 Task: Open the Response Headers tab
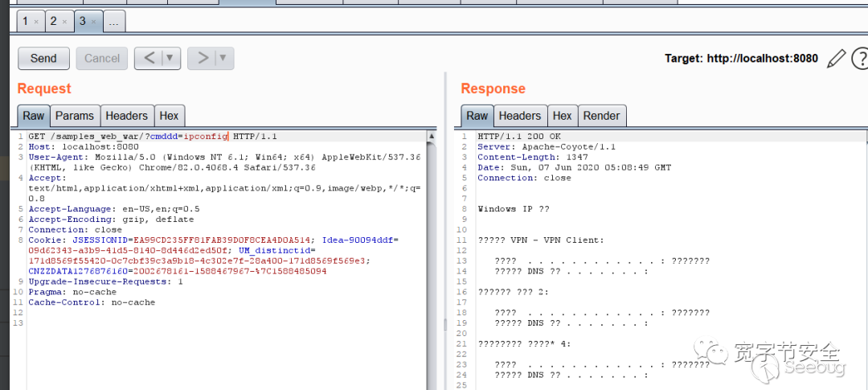coord(520,116)
